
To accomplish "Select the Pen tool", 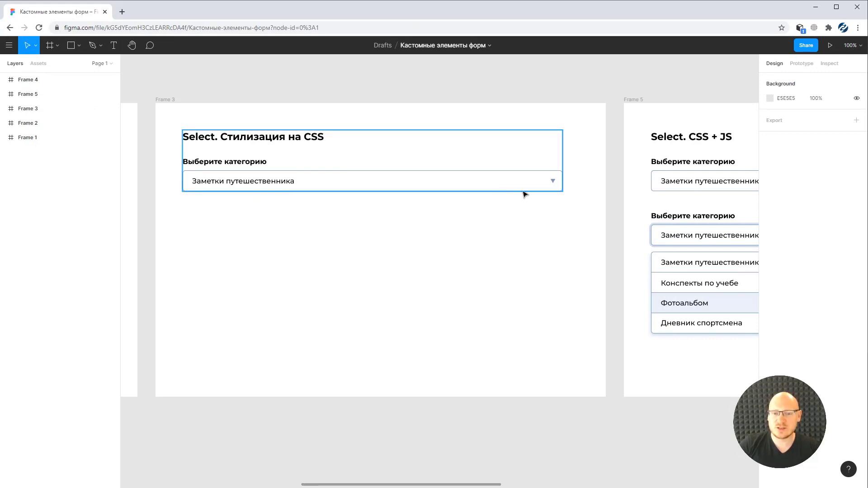I will point(93,45).
